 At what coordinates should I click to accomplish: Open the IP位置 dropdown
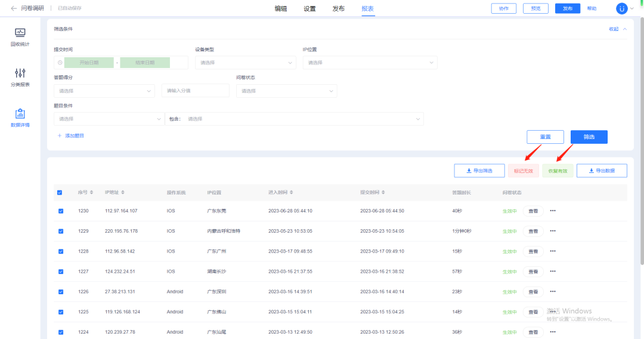(370, 63)
